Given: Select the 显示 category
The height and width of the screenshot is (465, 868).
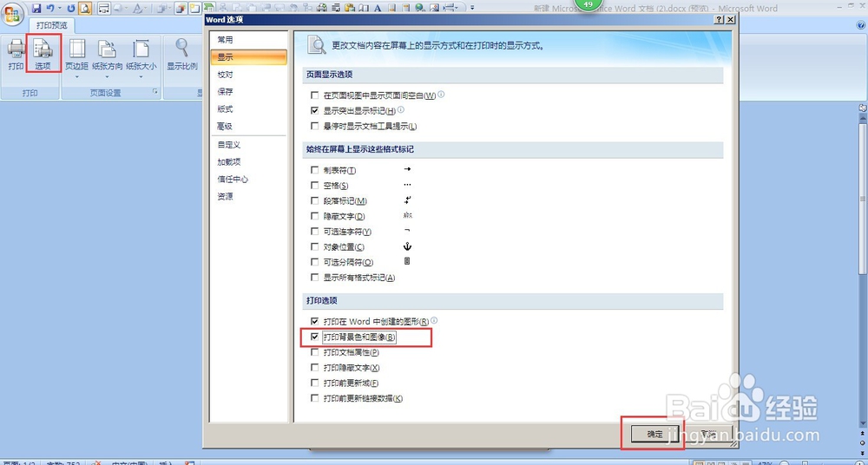Looking at the screenshot, I should point(248,57).
